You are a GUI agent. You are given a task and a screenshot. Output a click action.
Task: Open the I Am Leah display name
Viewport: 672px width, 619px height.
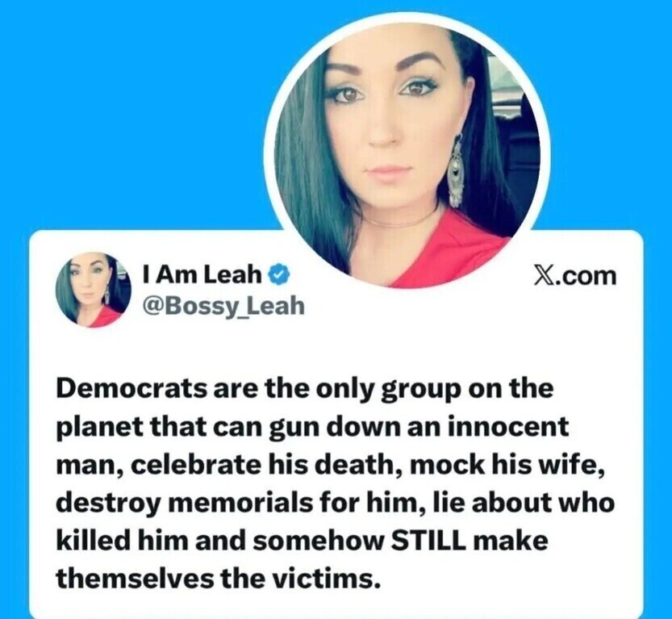click(x=202, y=274)
